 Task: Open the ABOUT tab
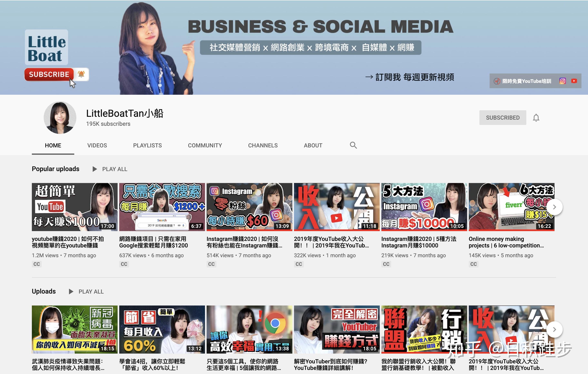313,146
